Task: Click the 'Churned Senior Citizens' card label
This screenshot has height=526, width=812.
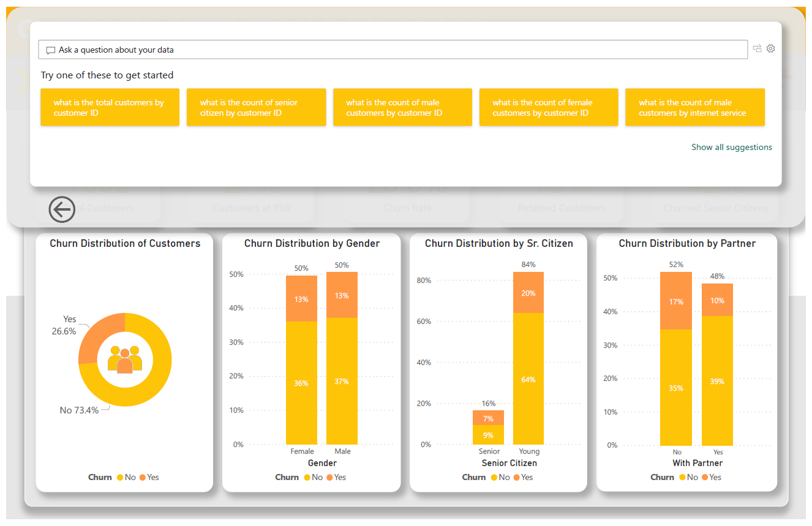Action: tap(715, 208)
